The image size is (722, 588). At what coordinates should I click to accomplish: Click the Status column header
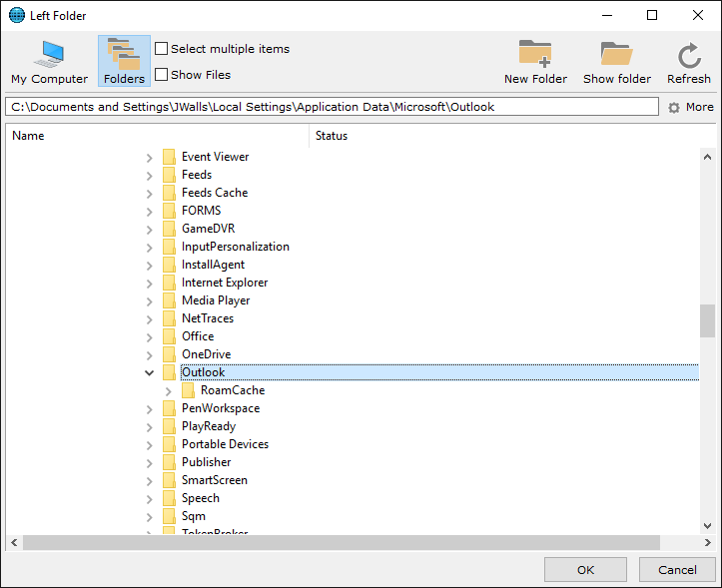click(332, 136)
